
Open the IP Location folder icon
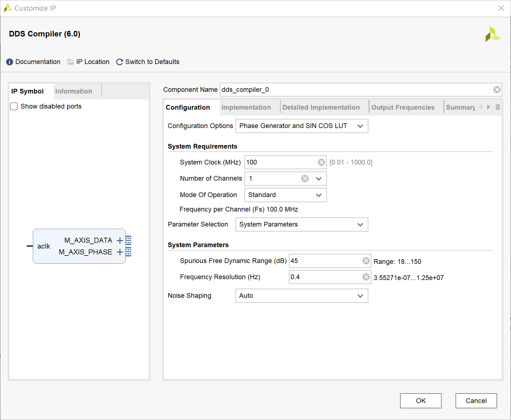(x=70, y=62)
